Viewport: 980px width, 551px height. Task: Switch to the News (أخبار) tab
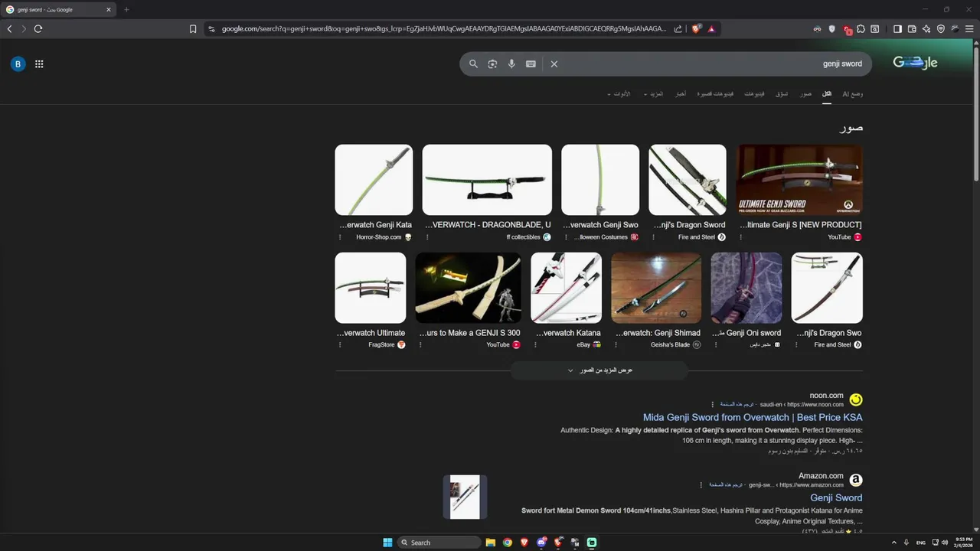pos(680,93)
